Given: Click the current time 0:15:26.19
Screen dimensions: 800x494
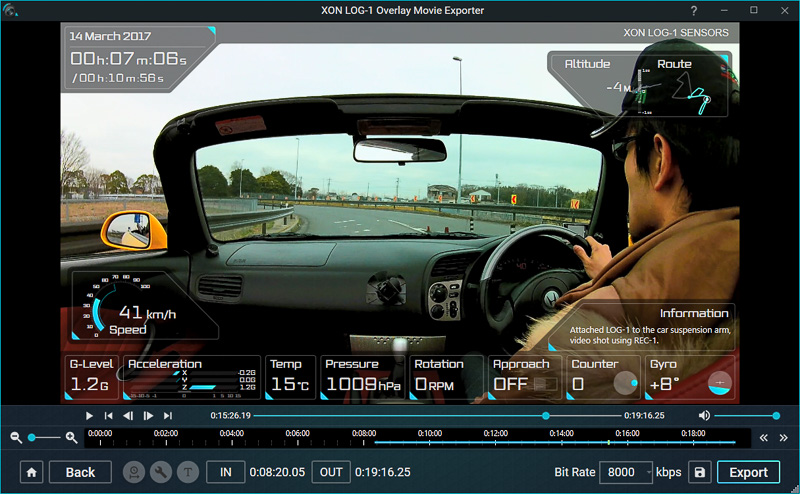Looking at the screenshot, I should point(231,416).
